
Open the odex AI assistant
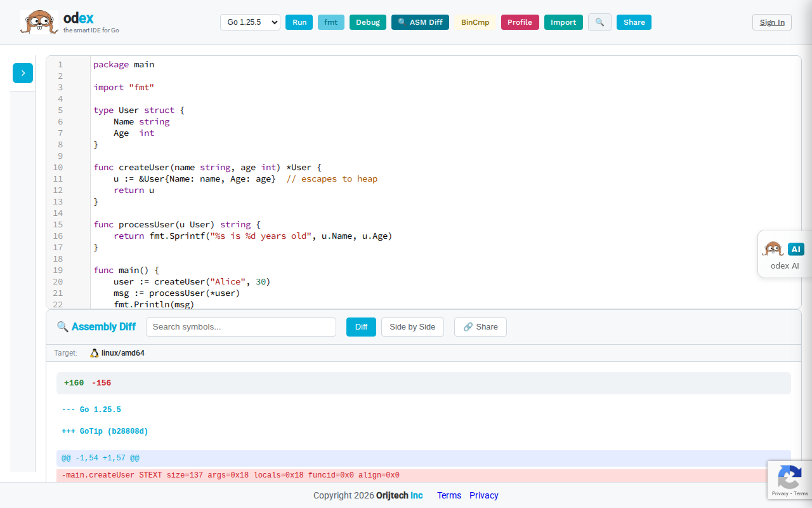pyautogui.click(x=785, y=254)
